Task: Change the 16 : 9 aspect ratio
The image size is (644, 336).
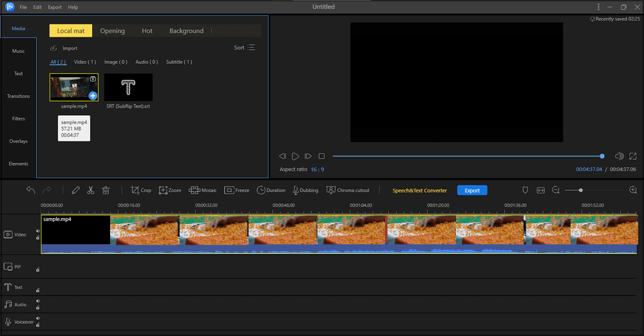Action: (x=317, y=169)
